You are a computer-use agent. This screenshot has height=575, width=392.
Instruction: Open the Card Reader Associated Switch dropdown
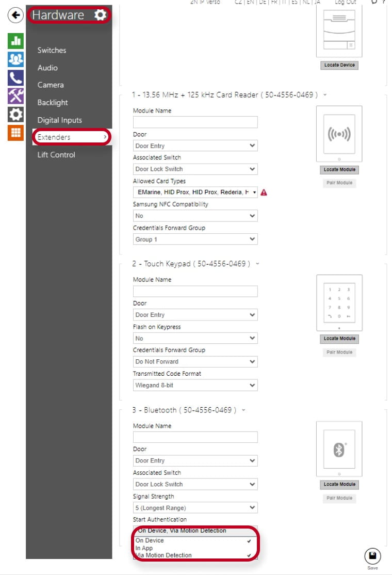(195, 169)
